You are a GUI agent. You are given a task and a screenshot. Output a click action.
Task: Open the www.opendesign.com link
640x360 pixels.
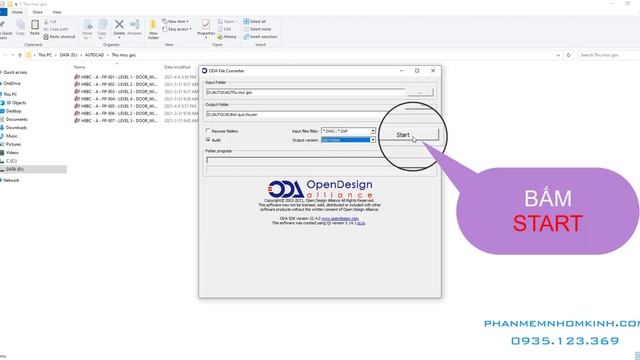click(340, 219)
